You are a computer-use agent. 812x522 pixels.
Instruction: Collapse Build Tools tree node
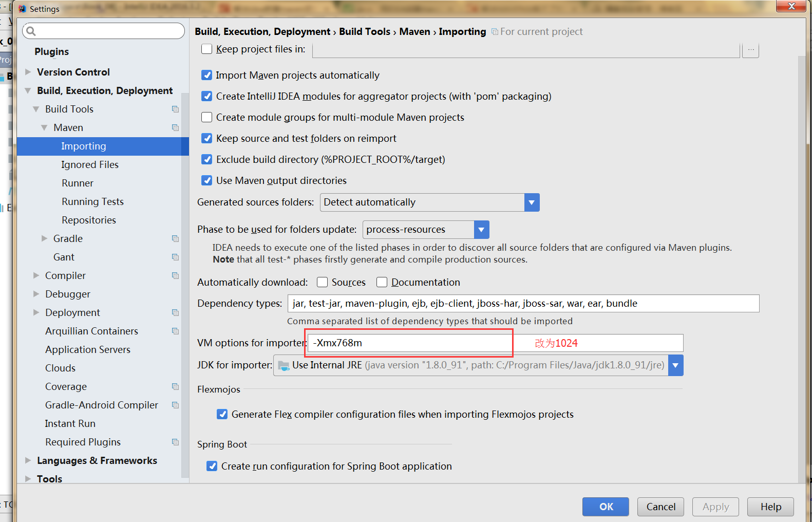pyautogui.click(x=36, y=109)
